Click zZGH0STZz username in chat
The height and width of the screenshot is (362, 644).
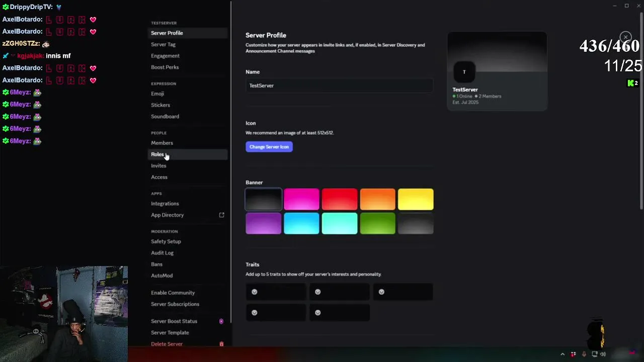tap(21, 44)
